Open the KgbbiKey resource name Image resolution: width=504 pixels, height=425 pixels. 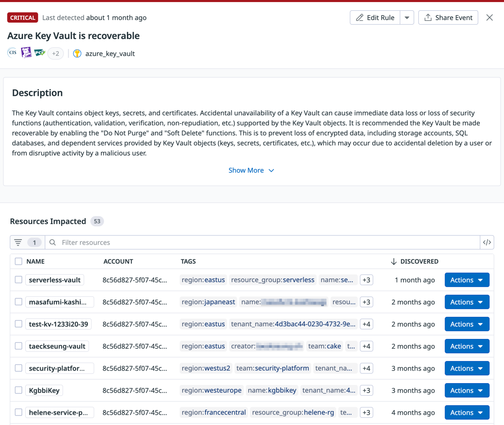point(44,390)
